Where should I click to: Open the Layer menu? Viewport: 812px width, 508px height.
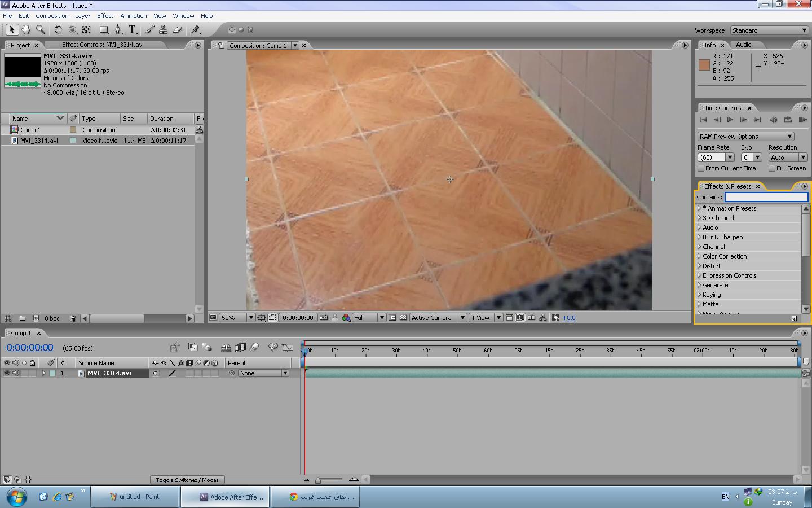pos(83,16)
